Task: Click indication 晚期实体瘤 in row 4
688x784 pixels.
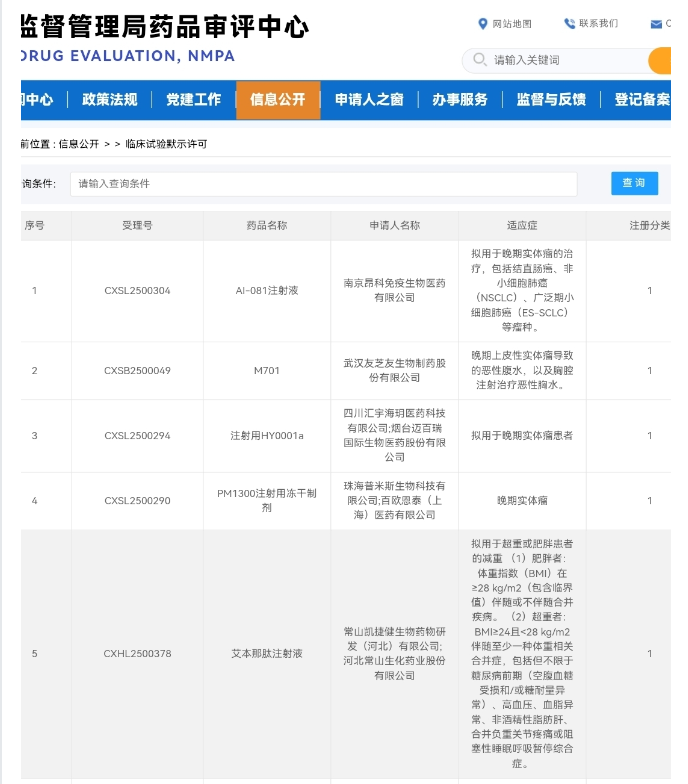Action: click(x=522, y=500)
